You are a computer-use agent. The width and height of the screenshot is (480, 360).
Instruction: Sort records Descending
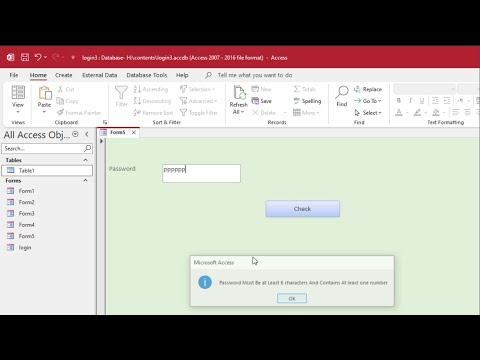point(152,101)
